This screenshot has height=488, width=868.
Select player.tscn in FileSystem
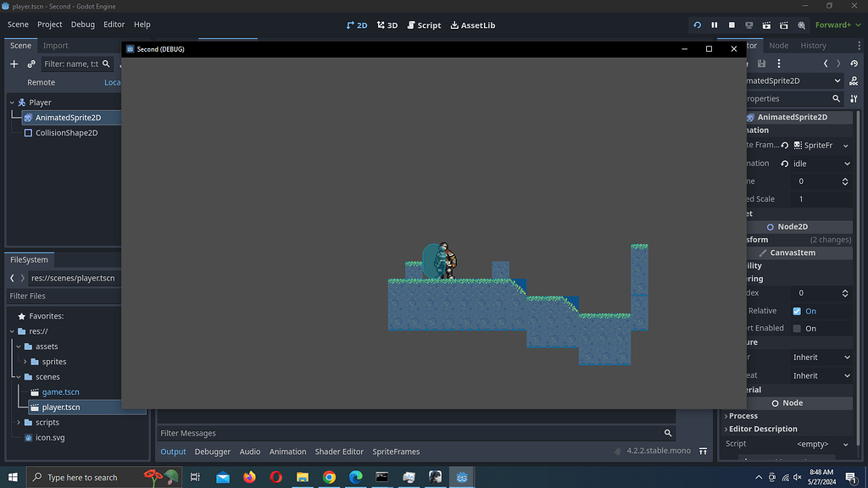[x=61, y=408]
